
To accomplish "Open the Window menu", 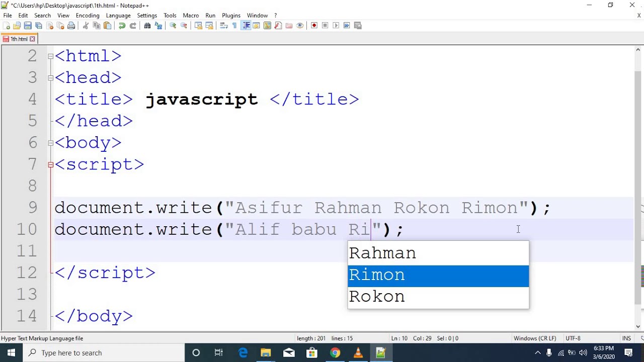I will (257, 16).
